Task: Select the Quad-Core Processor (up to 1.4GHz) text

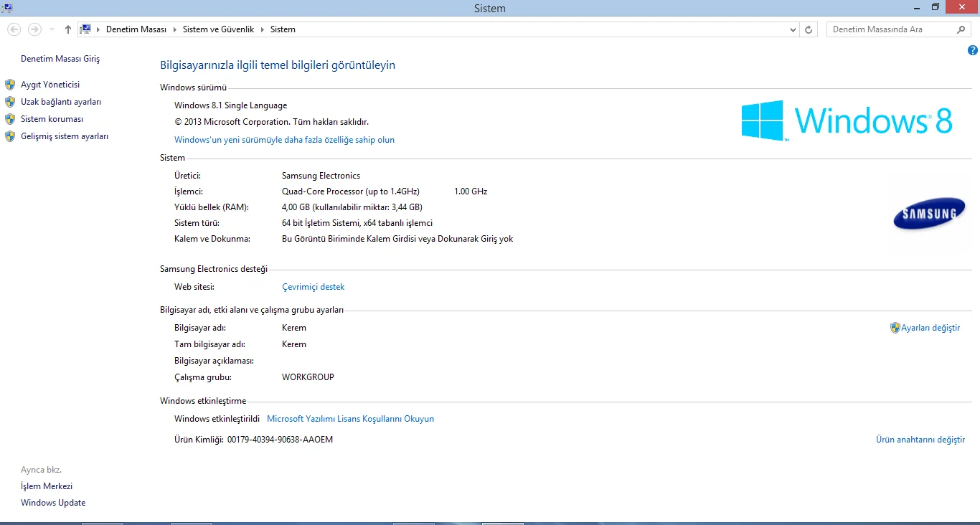Action: coord(351,191)
